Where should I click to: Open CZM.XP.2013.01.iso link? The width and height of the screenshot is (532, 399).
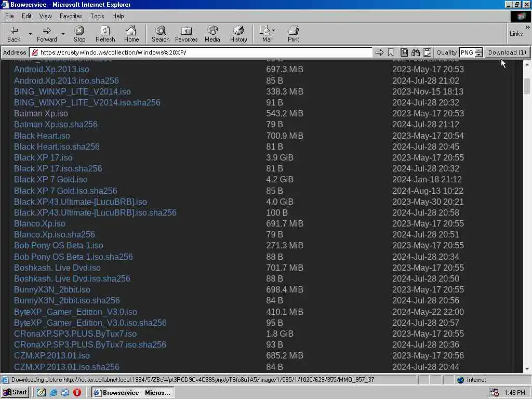[x=52, y=355]
